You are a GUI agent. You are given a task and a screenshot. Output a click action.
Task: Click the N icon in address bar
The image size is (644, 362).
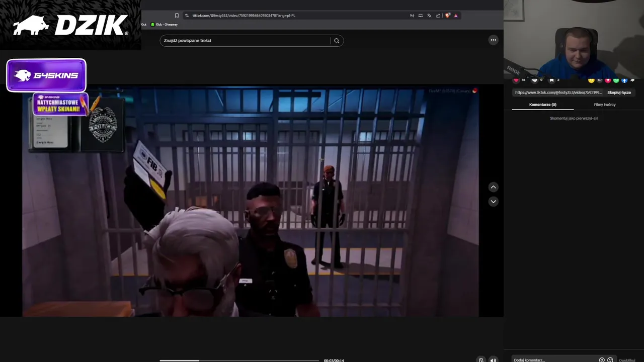412,16
